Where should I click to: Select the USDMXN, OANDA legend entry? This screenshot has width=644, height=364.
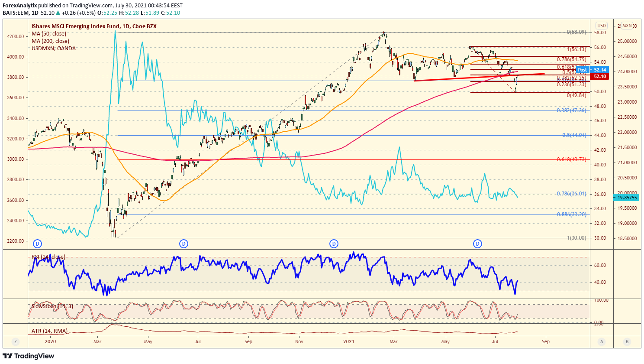[x=54, y=48]
